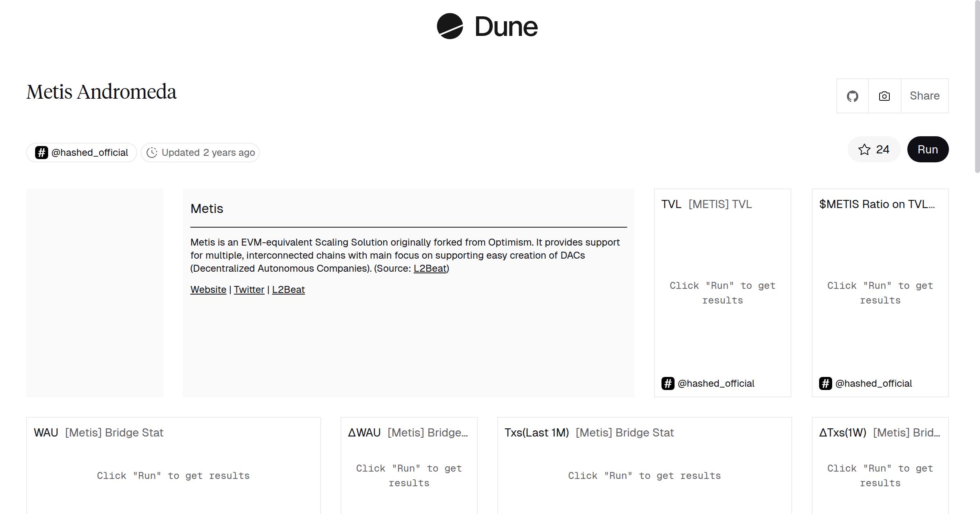Viewport: 980px width, 514px height.
Task: Click hash avatar in TVL card
Action: click(x=668, y=383)
